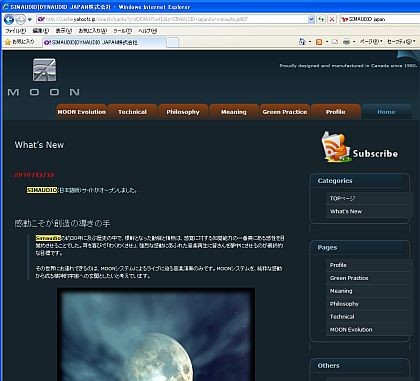The image size is (420, 381).
Task: Open the ヘルプ (Help) menu
Action: tap(147, 31)
